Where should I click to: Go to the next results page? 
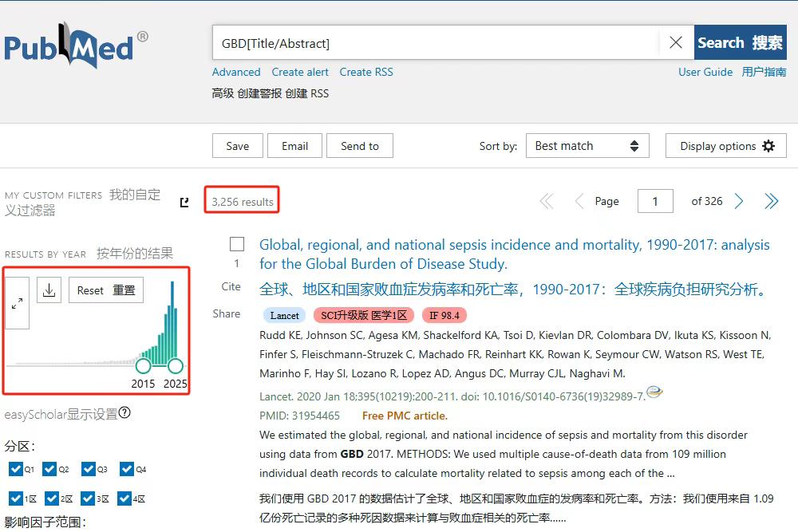[739, 202]
